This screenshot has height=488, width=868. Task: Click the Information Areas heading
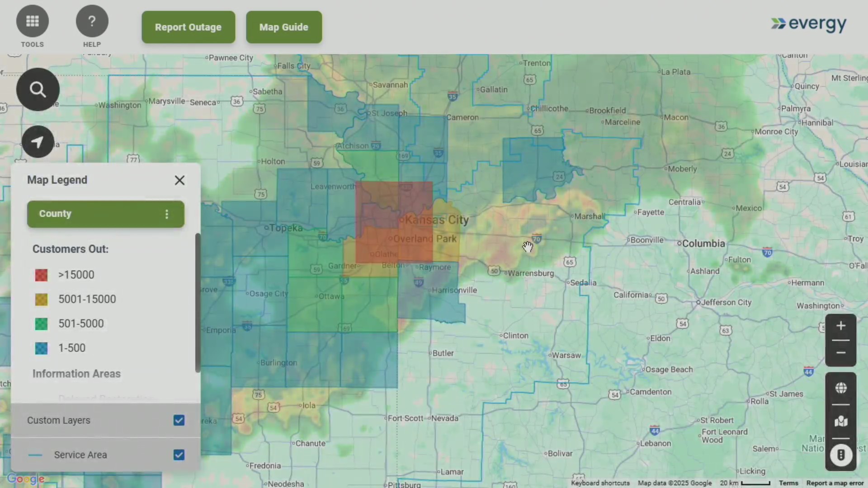point(76,374)
